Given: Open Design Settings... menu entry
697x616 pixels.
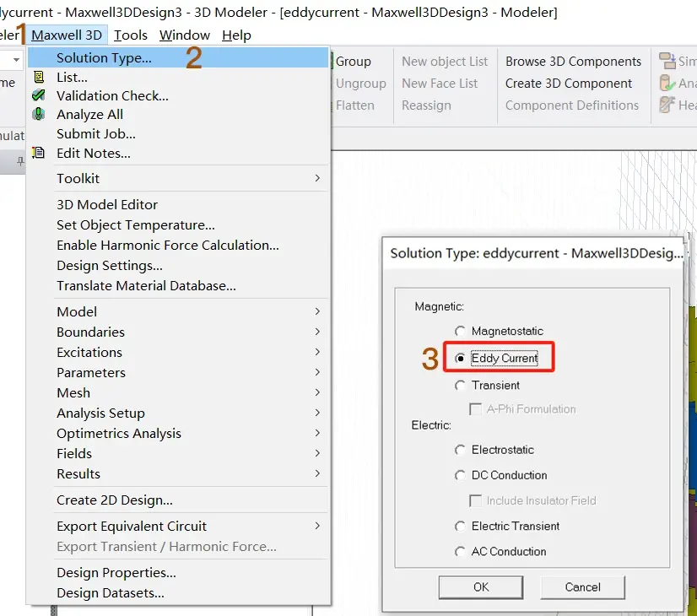Looking at the screenshot, I should [178, 265].
